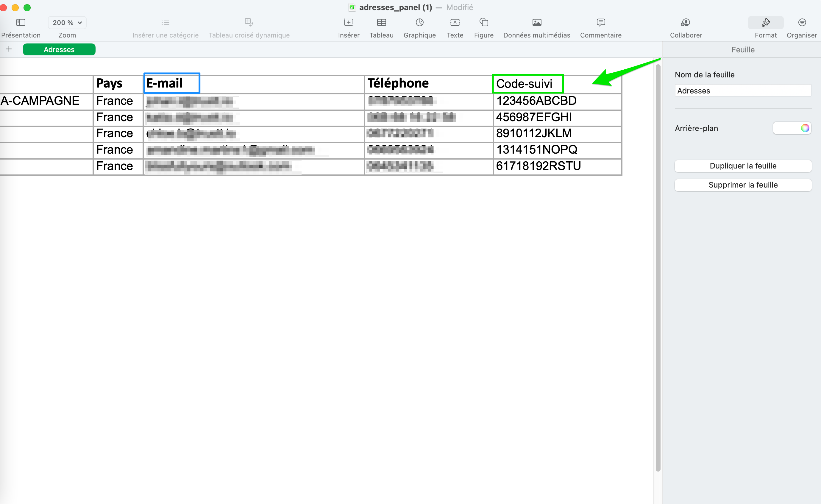The width and height of the screenshot is (821, 504).
Task: Click the Texte box tool icon
Action: (x=455, y=23)
